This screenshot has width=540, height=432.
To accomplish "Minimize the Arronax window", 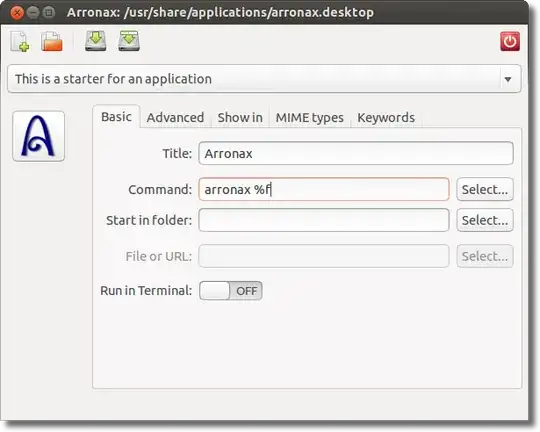I will click(33, 13).
